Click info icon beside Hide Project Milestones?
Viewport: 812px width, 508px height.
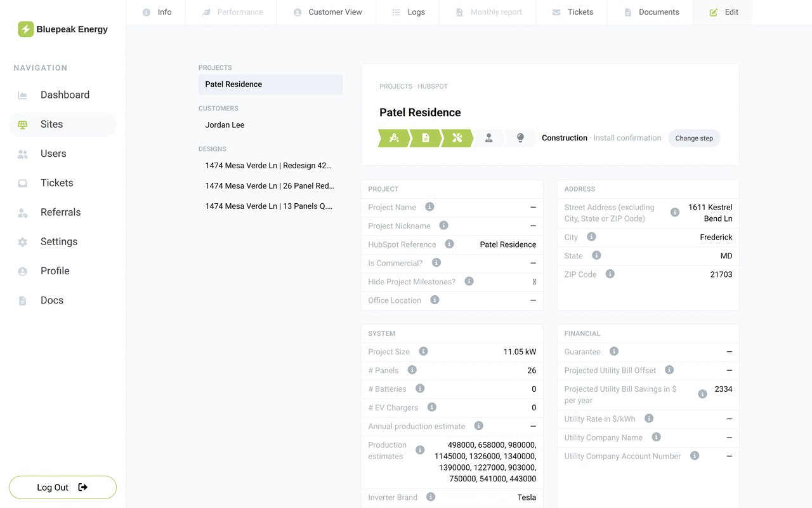point(469,281)
